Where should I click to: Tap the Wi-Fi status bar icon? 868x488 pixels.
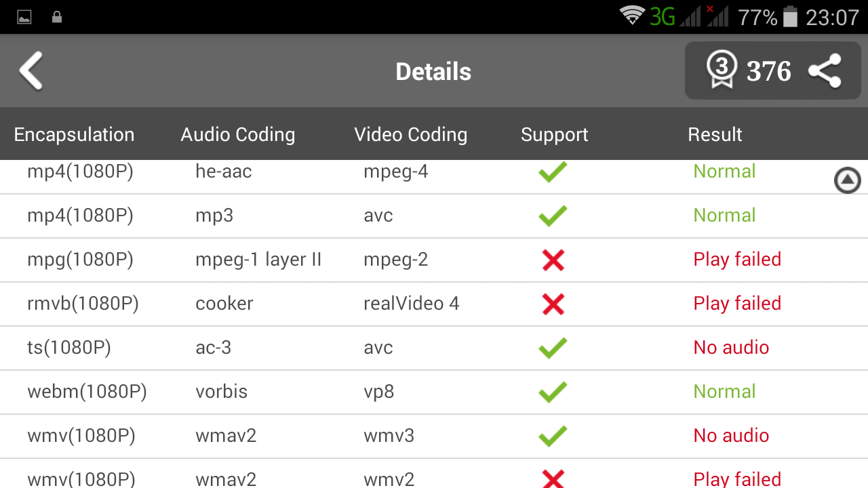632,16
